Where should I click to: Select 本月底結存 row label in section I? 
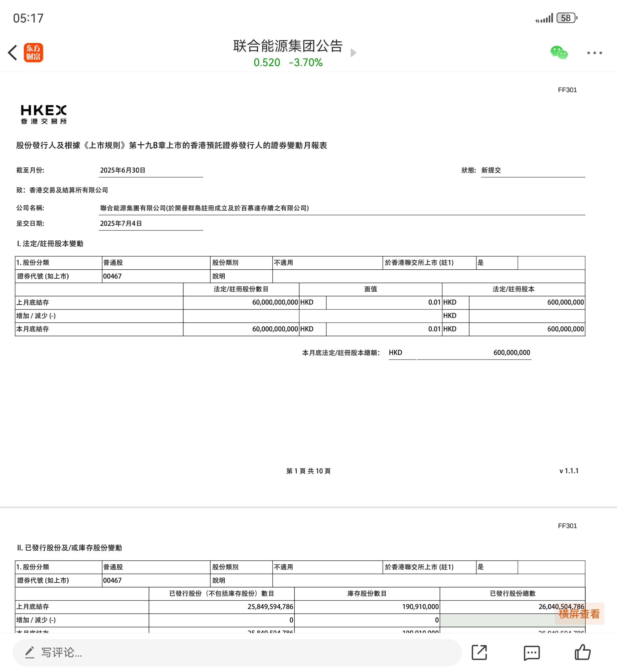pyautogui.click(x=33, y=329)
